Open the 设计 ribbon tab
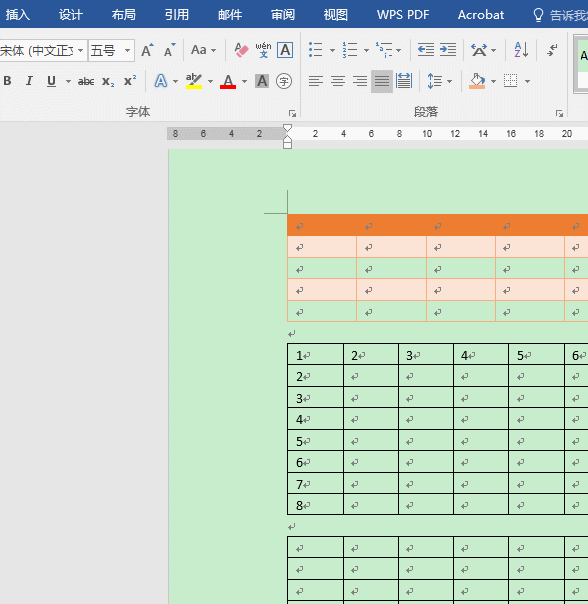The image size is (588, 604). pos(71,15)
